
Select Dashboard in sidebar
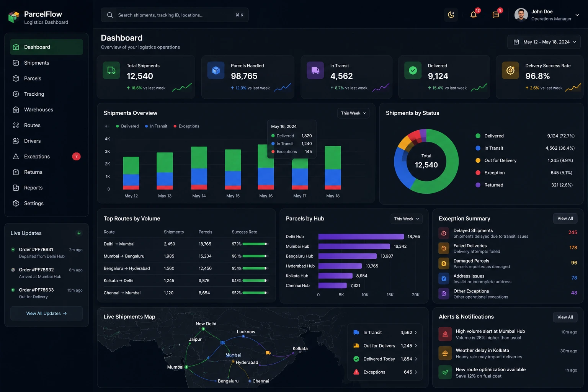coord(46,47)
